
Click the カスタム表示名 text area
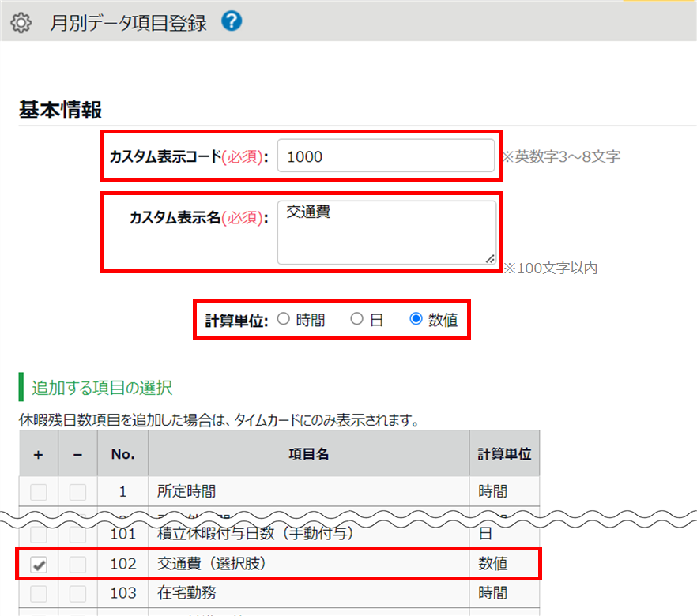[386, 231]
